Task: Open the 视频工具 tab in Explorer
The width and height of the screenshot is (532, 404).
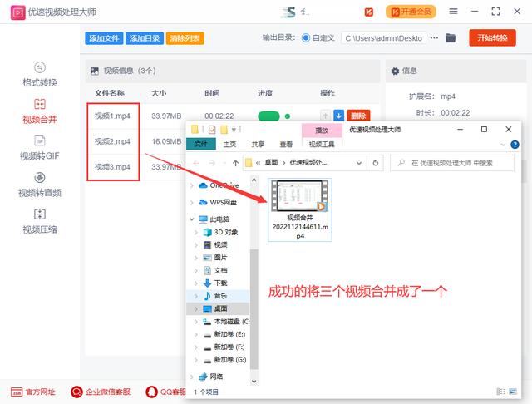Action: click(x=322, y=144)
